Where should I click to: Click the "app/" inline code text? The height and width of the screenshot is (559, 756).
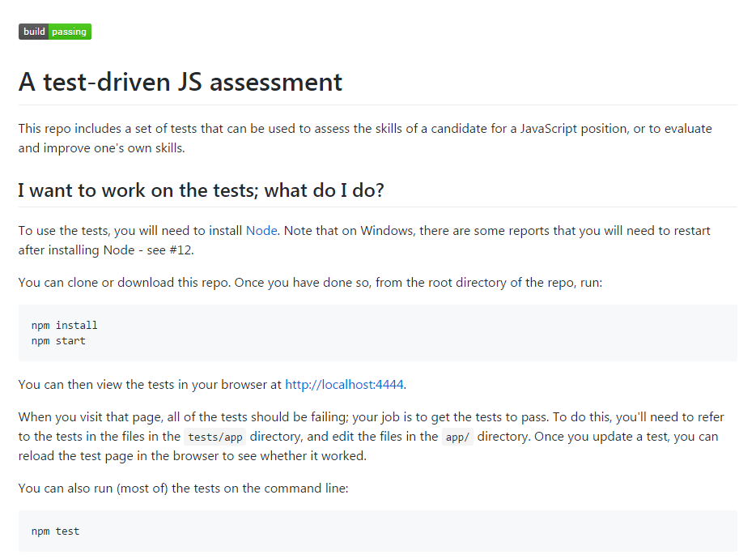point(457,437)
